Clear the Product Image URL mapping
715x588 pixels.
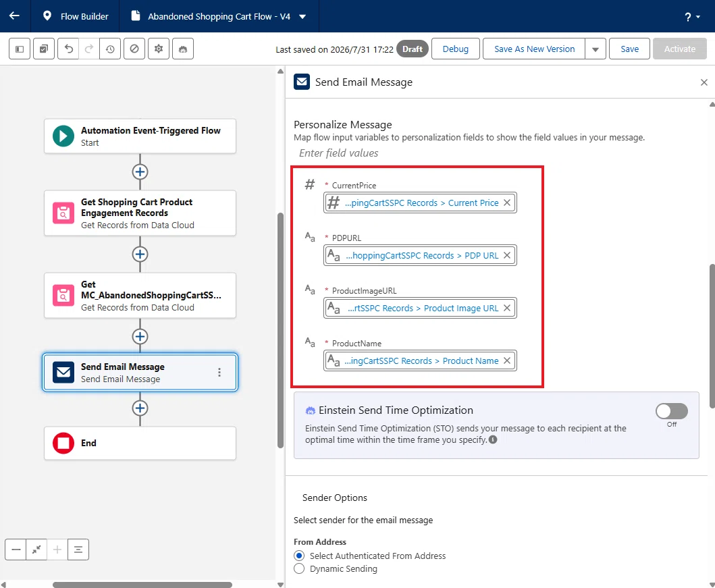pyautogui.click(x=506, y=308)
